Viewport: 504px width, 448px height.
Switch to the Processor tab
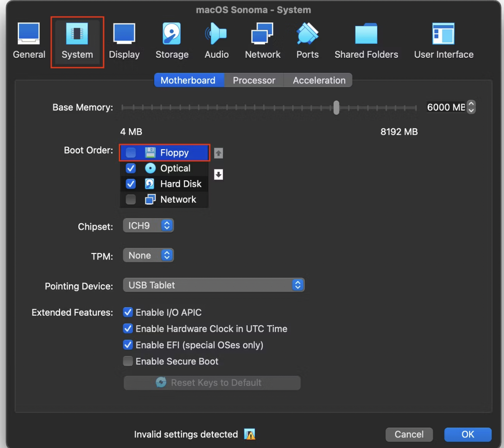tap(254, 80)
